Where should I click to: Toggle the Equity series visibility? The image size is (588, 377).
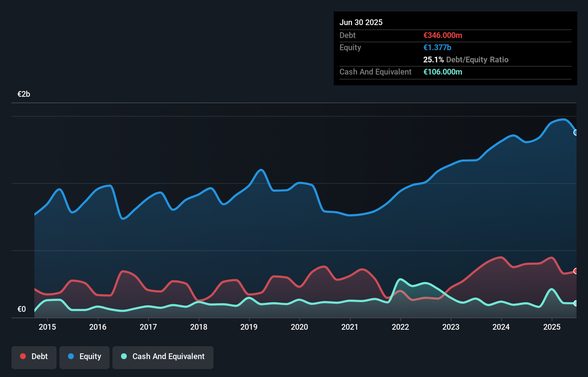[x=84, y=357]
